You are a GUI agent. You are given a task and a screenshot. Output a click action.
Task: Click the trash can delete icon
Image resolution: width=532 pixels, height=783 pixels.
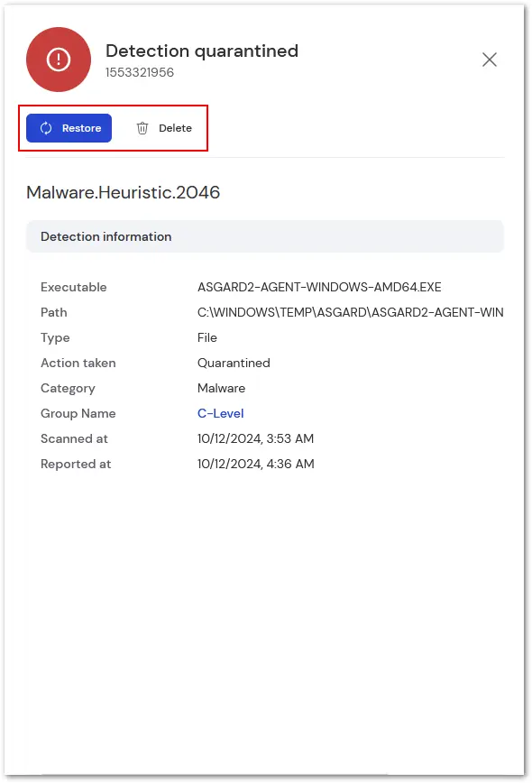[142, 128]
